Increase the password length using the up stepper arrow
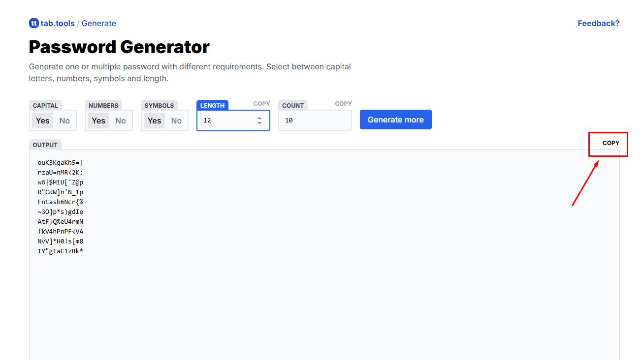 259,118
